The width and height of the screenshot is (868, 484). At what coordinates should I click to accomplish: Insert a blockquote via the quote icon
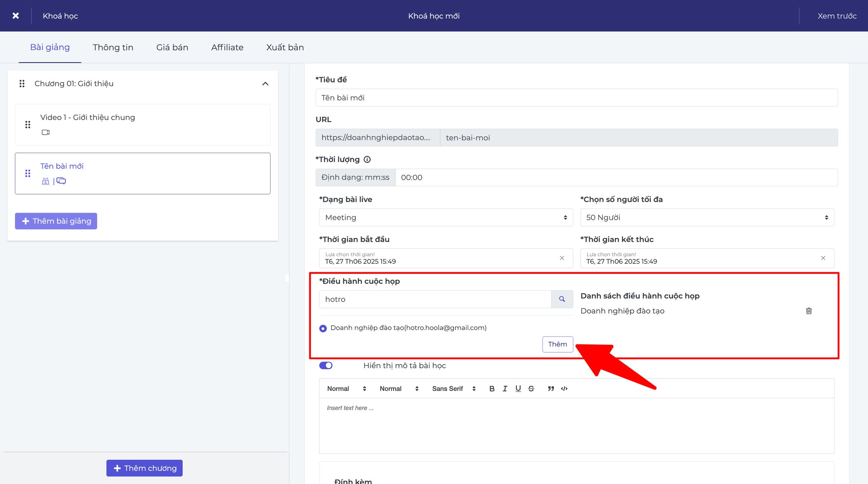click(x=550, y=388)
